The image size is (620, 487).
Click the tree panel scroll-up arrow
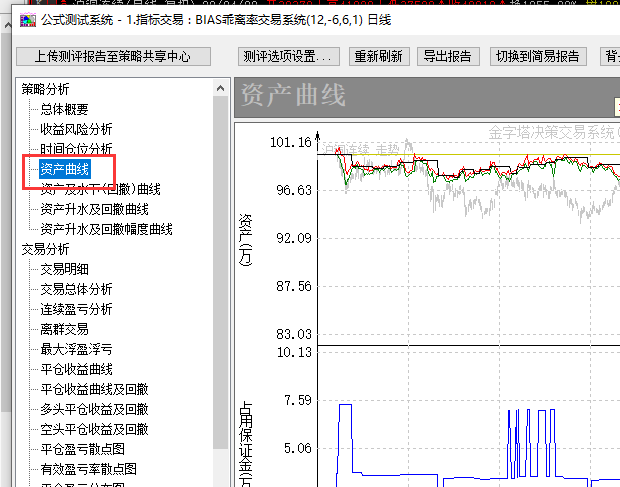click(221, 89)
